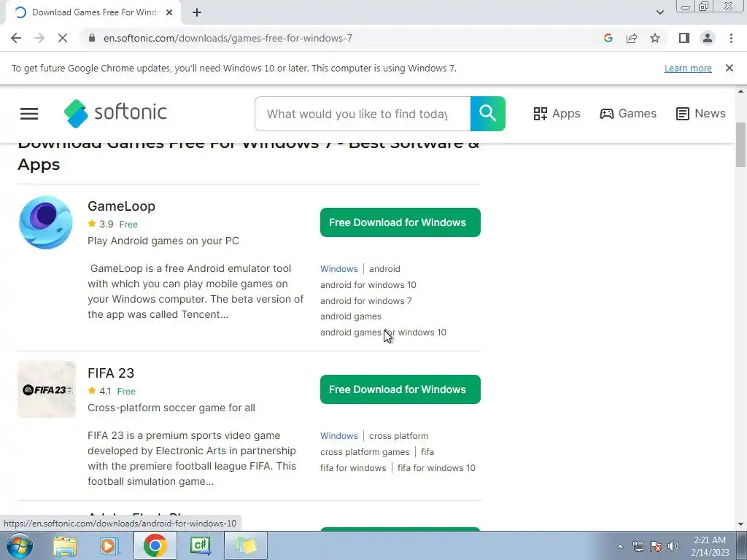Go to the Softonic homepage logo
Viewport: 747px width, 560px height.
[115, 113]
